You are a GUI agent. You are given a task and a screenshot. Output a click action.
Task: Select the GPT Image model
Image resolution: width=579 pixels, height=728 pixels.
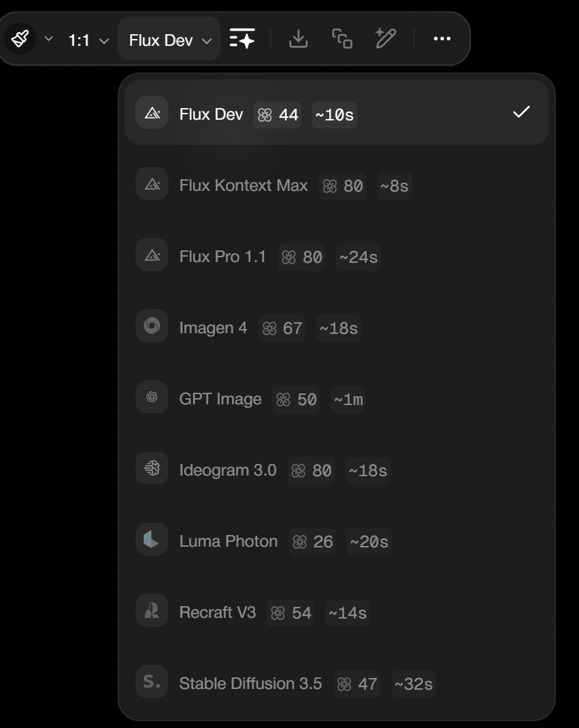pyautogui.click(x=220, y=399)
